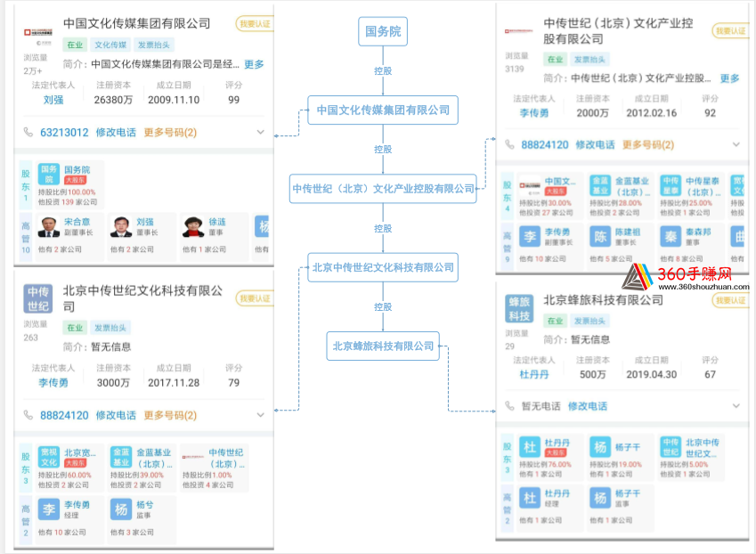The image size is (756, 554).
Task: Click 我要认证 on 中传世纪（北京）文化产业控股 card
Action: tap(731, 31)
